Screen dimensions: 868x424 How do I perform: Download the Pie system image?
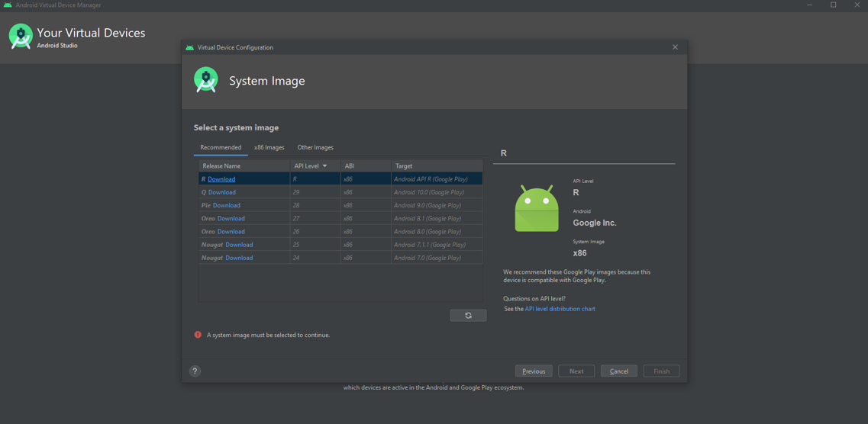(x=227, y=205)
